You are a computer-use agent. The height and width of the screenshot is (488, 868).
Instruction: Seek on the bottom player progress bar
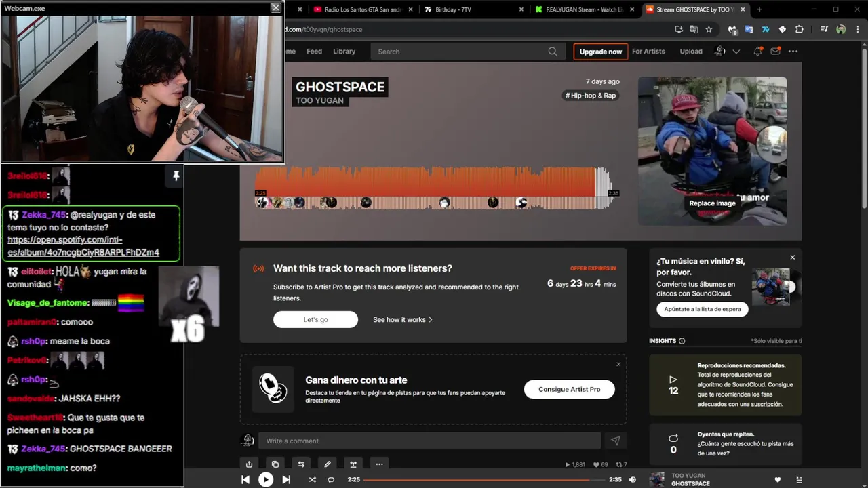click(x=485, y=479)
